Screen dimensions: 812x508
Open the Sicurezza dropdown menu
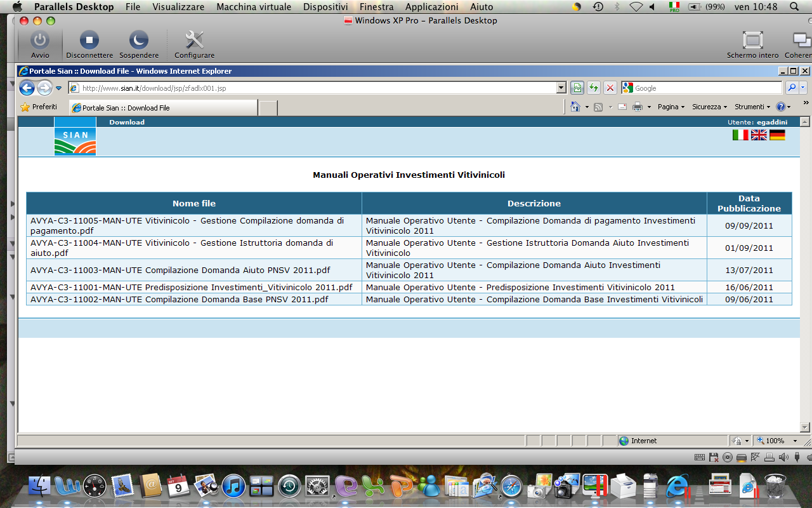coord(709,107)
